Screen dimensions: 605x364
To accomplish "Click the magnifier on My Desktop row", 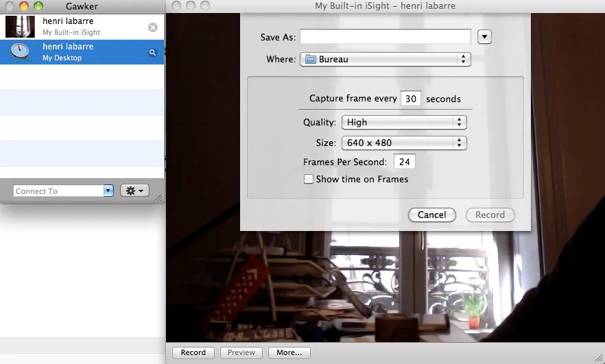I will click(152, 52).
